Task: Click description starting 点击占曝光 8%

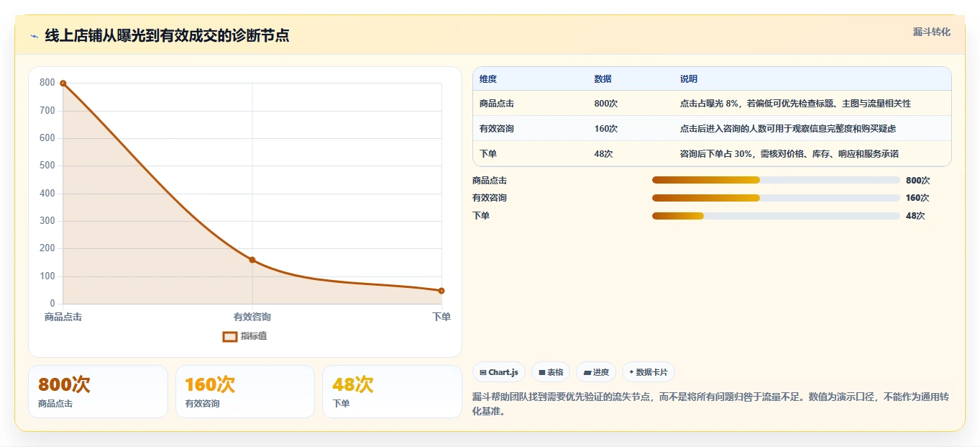Action: (x=795, y=104)
